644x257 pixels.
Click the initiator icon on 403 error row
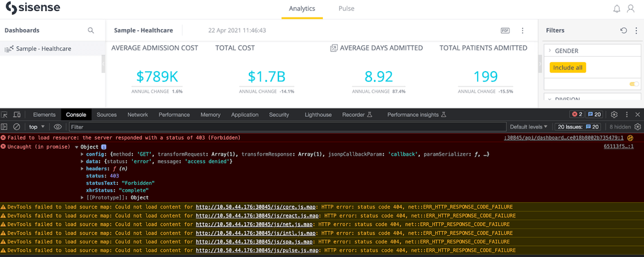coord(630,138)
